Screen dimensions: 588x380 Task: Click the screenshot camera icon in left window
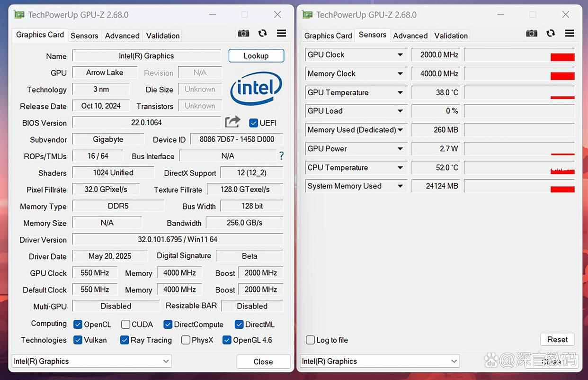click(x=243, y=33)
